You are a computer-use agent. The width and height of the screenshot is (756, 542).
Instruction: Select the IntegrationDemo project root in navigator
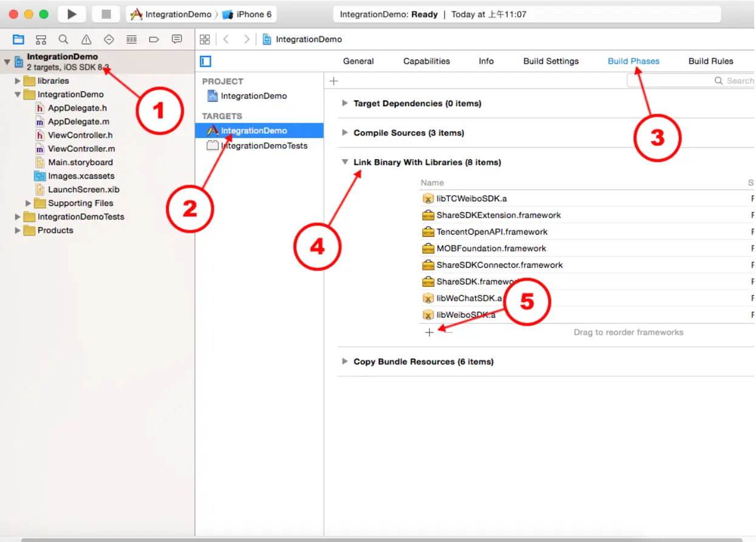click(97, 62)
